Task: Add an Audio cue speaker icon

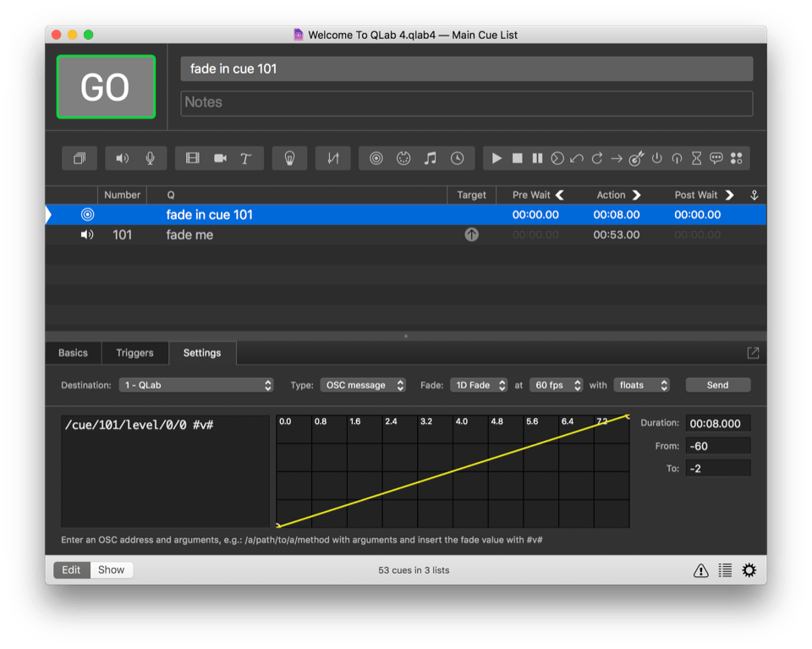Action: [x=122, y=158]
